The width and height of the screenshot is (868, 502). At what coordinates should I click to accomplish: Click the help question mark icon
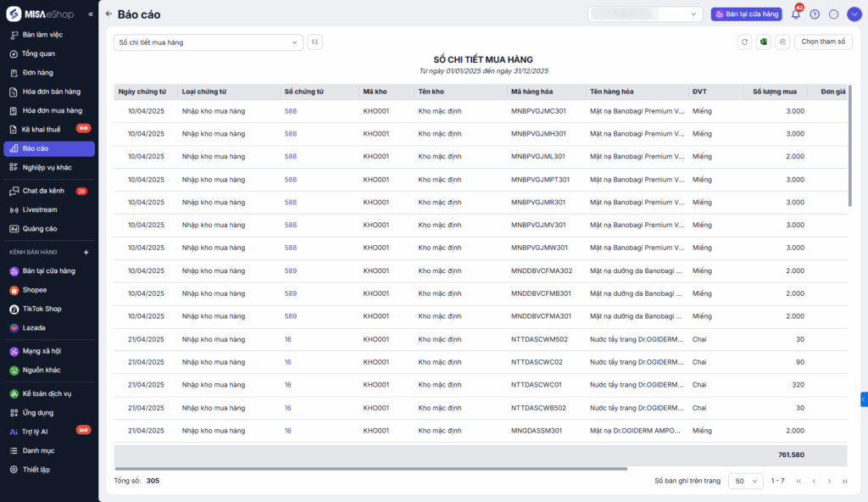pos(815,14)
